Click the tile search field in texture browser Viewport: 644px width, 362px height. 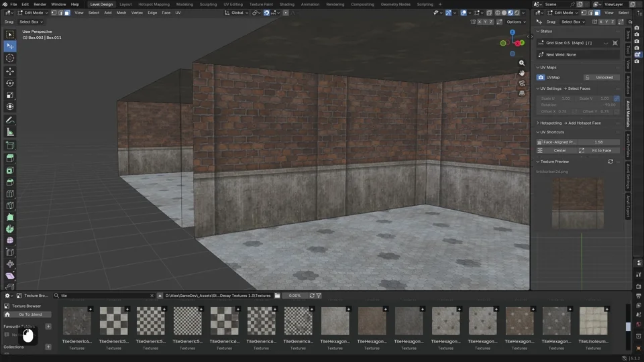point(103,296)
